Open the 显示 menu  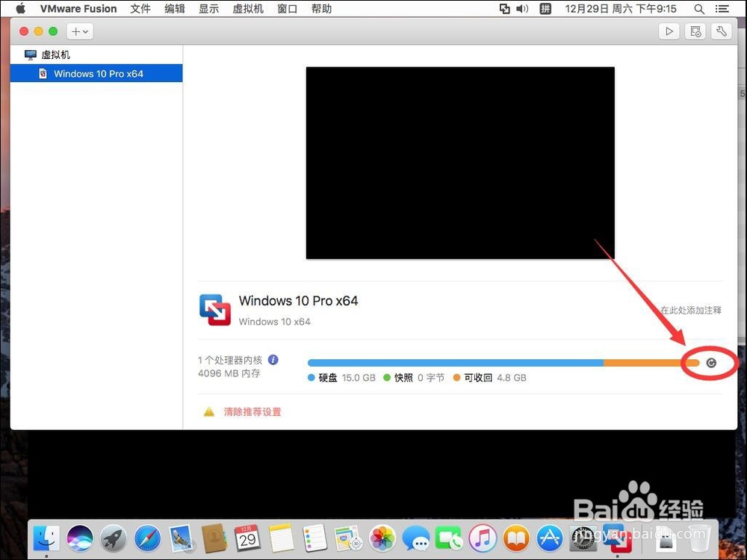point(208,8)
